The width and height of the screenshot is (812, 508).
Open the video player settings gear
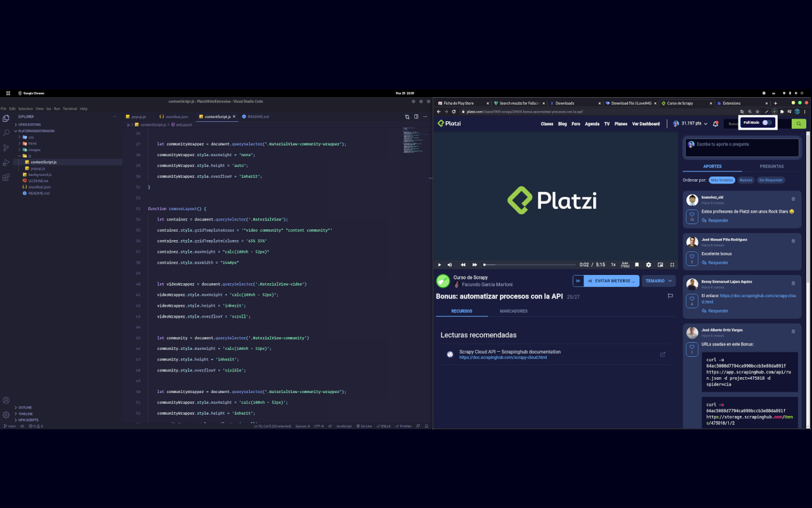(x=648, y=265)
